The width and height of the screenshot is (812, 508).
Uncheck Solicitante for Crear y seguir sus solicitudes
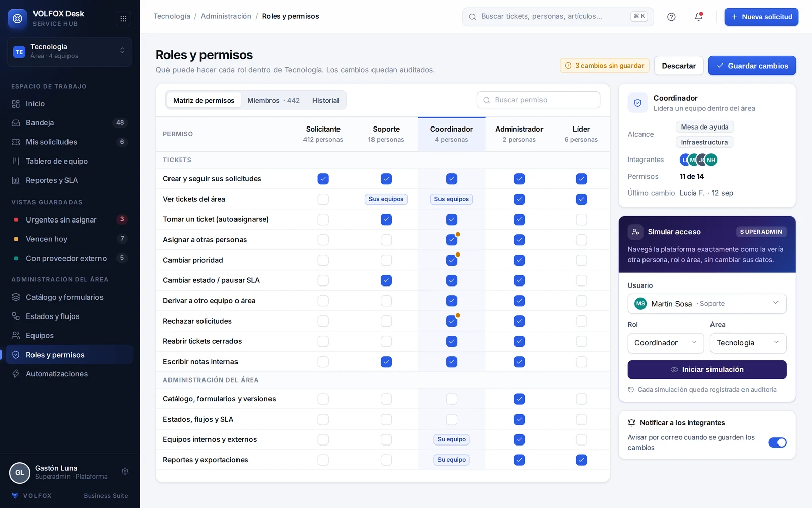tap(323, 179)
